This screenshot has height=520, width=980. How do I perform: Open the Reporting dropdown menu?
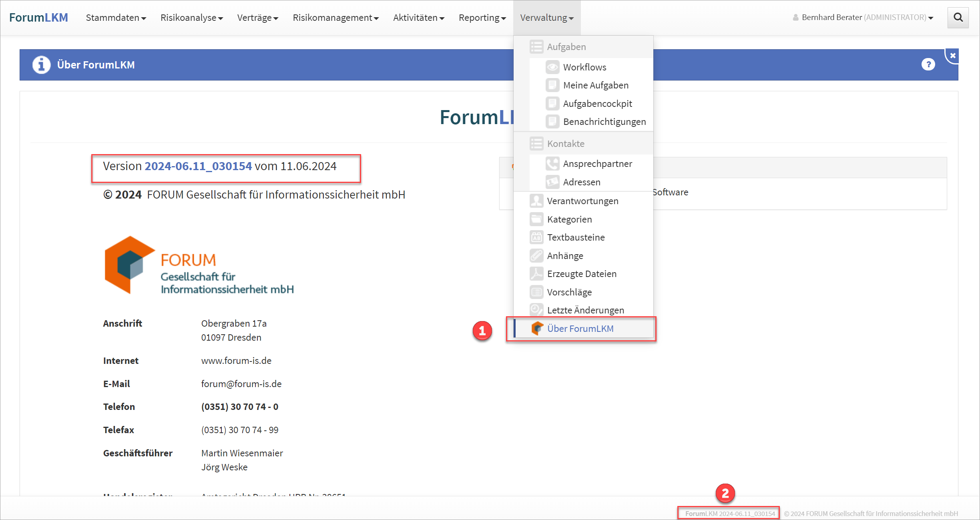482,18
